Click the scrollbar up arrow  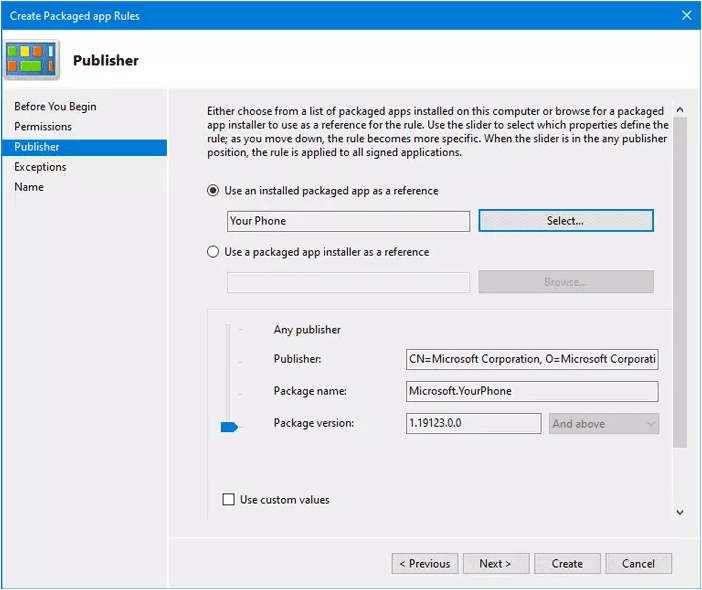click(680, 109)
